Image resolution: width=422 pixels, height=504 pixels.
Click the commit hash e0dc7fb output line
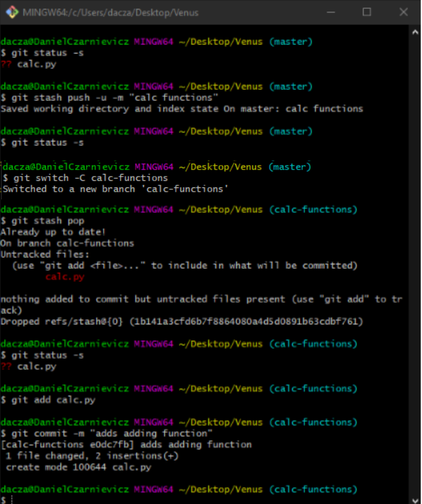(x=126, y=445)
